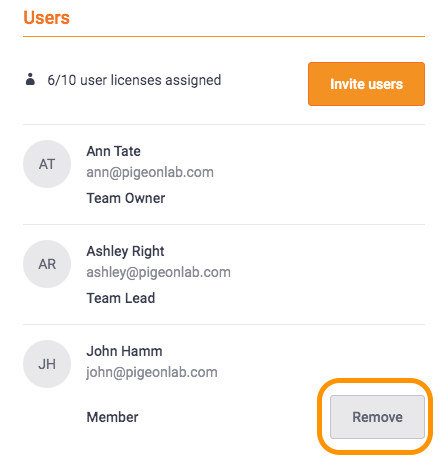Click the Users section heading

pos(46,18)
